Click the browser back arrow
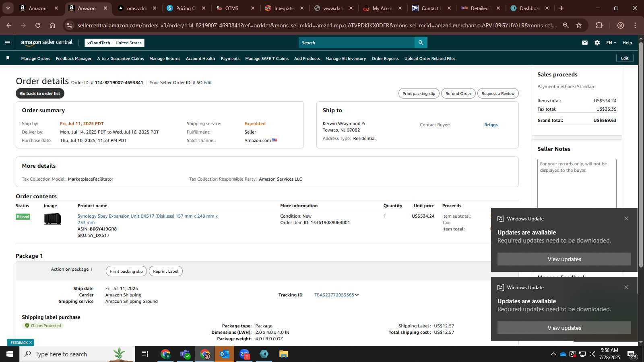 click(9, 25)
